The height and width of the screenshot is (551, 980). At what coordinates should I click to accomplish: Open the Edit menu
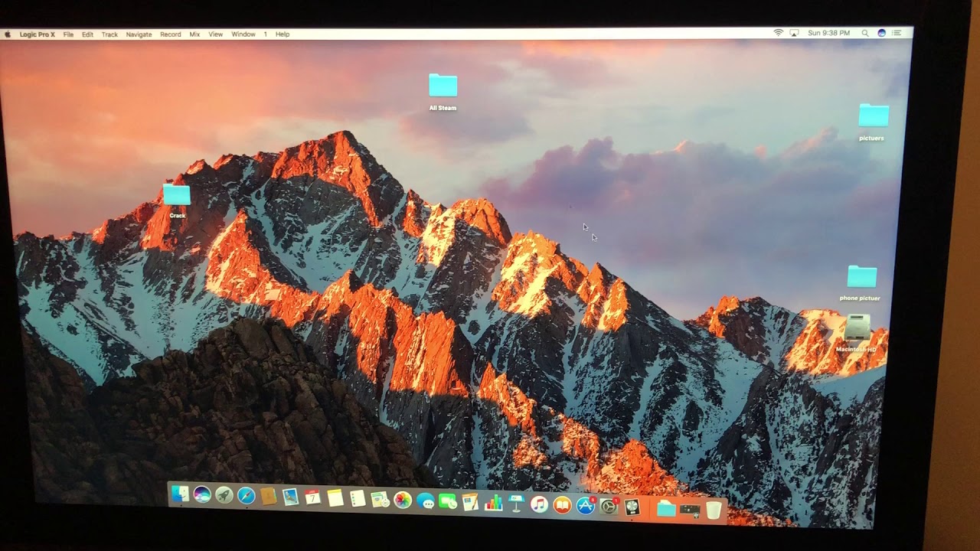click(x=87, y=34)
